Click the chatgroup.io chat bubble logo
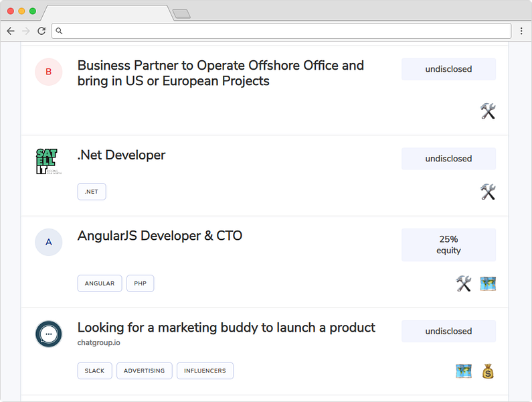 pos(48,334)
